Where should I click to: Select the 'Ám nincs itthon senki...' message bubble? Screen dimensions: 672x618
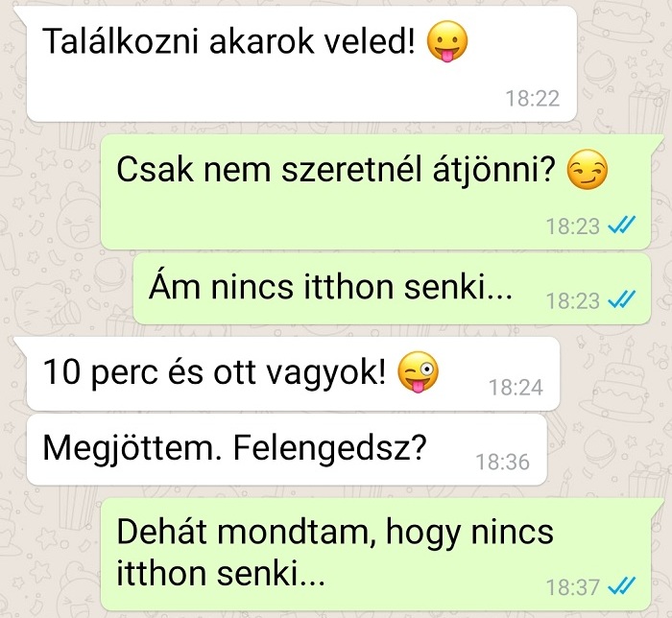(392, 289)
